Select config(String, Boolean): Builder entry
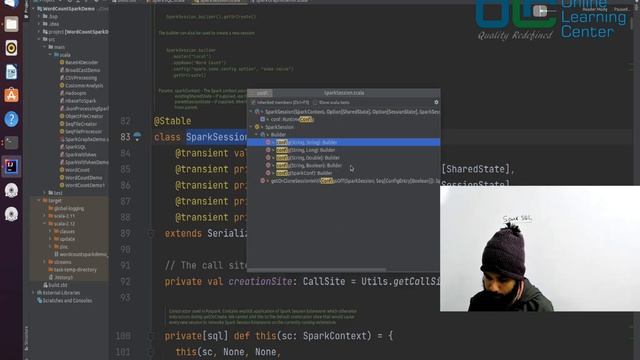Screen dimensions: 640x360 click(309, 165)
